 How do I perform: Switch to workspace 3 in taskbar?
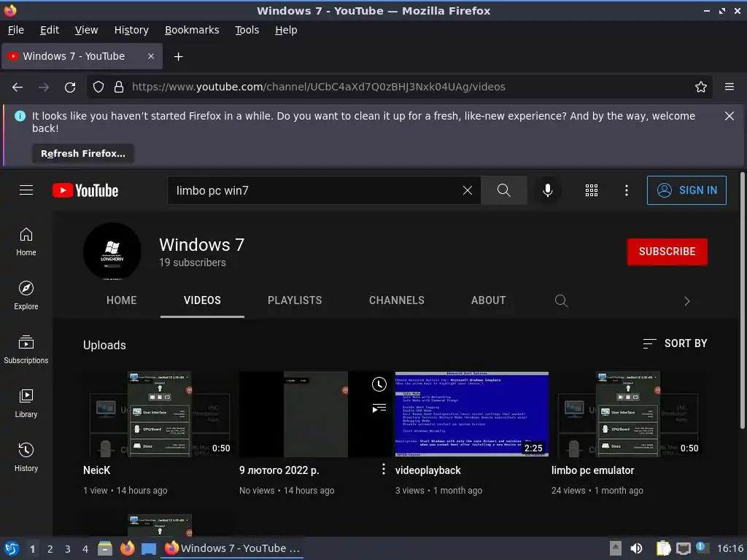pyautogui.click(x=68, y=549)
